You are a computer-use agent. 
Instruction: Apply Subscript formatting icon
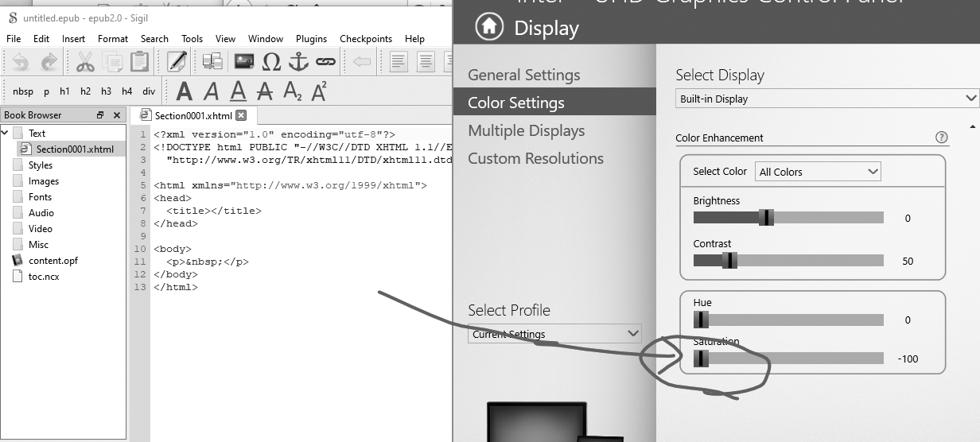click(x=292, y=91)
